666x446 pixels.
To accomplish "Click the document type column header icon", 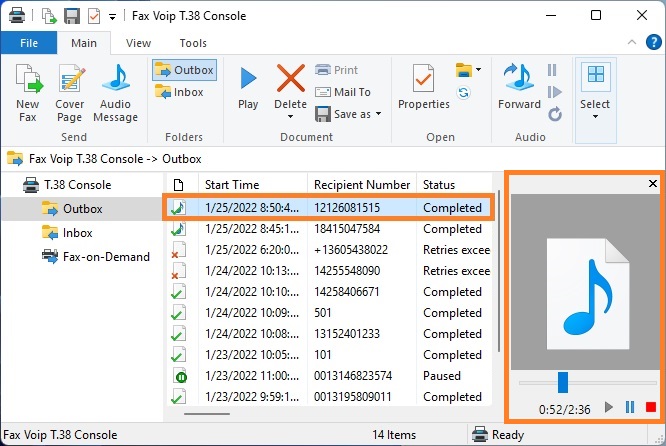I will 179,185.
